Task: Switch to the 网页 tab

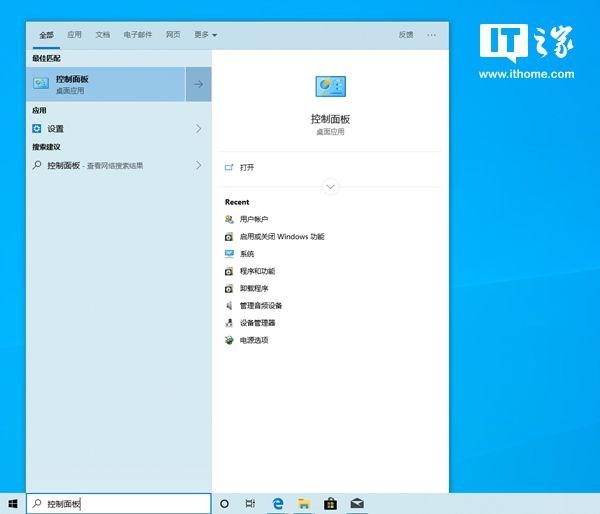Action: (x=173, y=35)
